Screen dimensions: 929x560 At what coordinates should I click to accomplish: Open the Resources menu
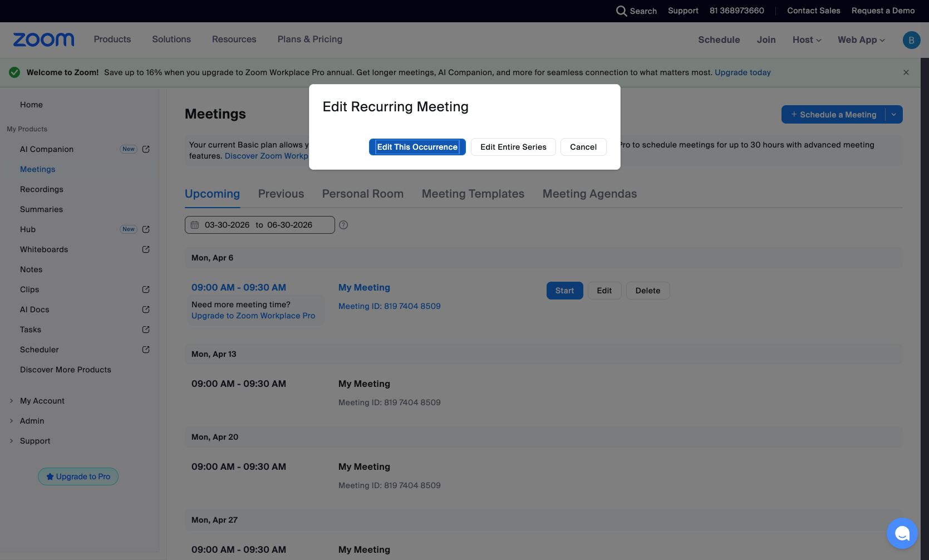coord(234,40)
